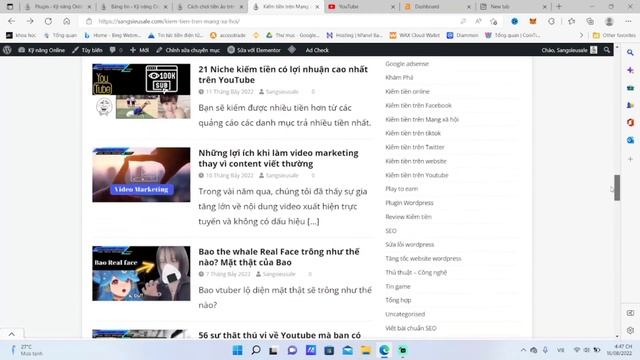Open WordPress logo menu in admin bar
Viewport: 640px width, 360px height.
(7, 50)
